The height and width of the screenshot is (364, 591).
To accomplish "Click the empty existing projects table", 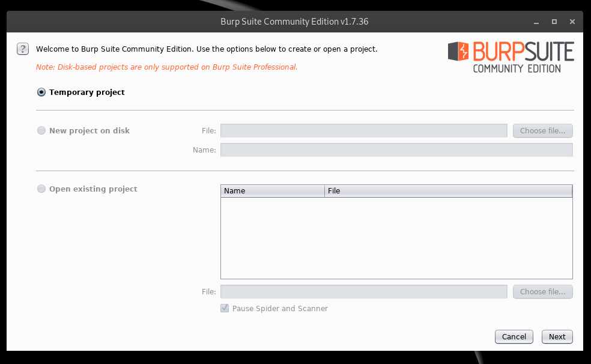I will tap(396, 238).
